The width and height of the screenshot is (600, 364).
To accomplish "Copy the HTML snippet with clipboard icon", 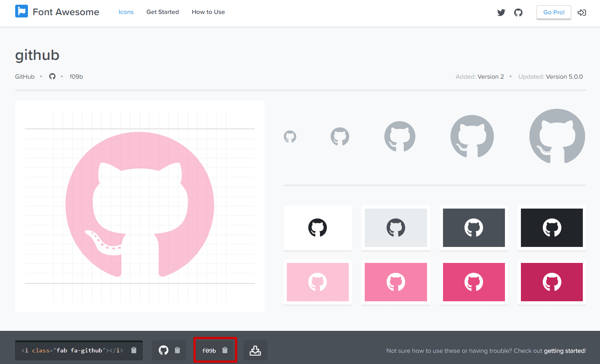I will [134, 350].
